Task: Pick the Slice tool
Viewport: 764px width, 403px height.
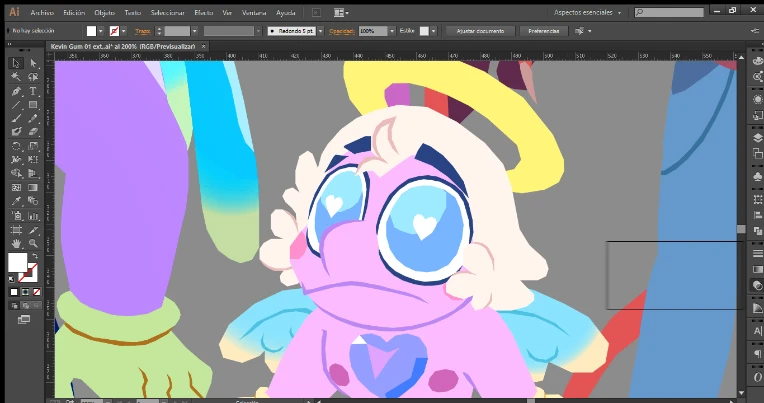Action: 33,230
